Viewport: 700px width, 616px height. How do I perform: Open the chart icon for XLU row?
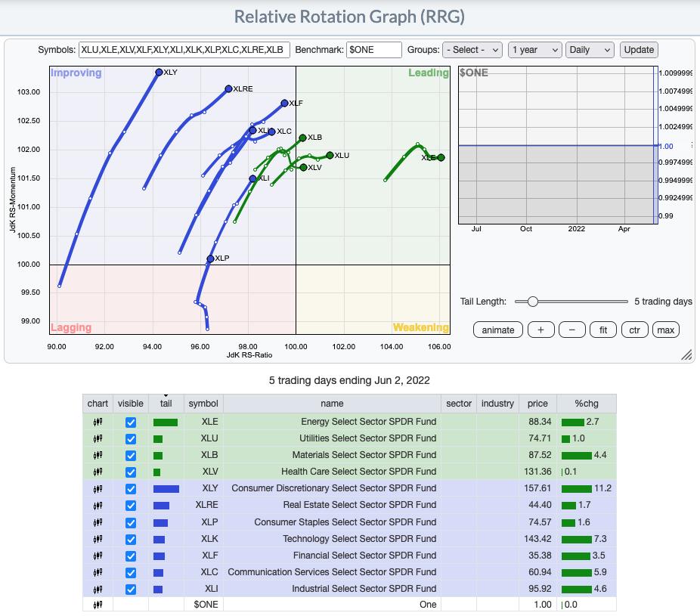coord(98,439)
